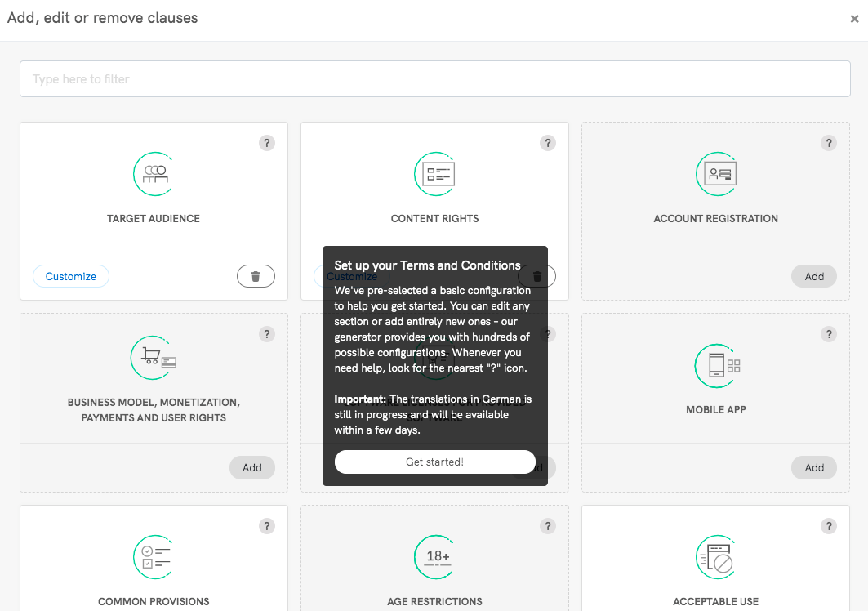Screen dimensions: 868x611
Task: Focus the 'Type here to filter' field
Action: tap(434, 79)
